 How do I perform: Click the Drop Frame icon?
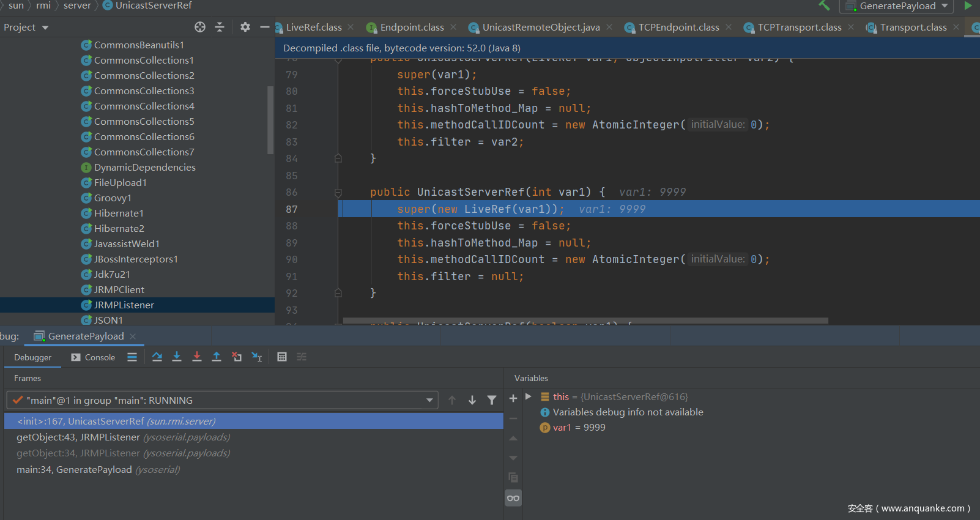tap(237, 357)
